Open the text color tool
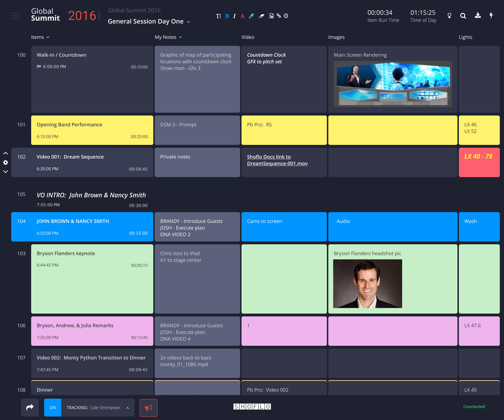 [x=242, y=16]
